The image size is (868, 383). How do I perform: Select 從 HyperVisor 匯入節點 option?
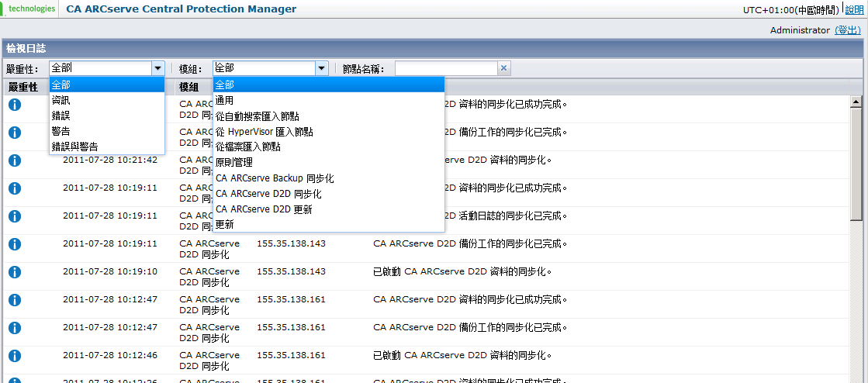[x=329, y=132]
